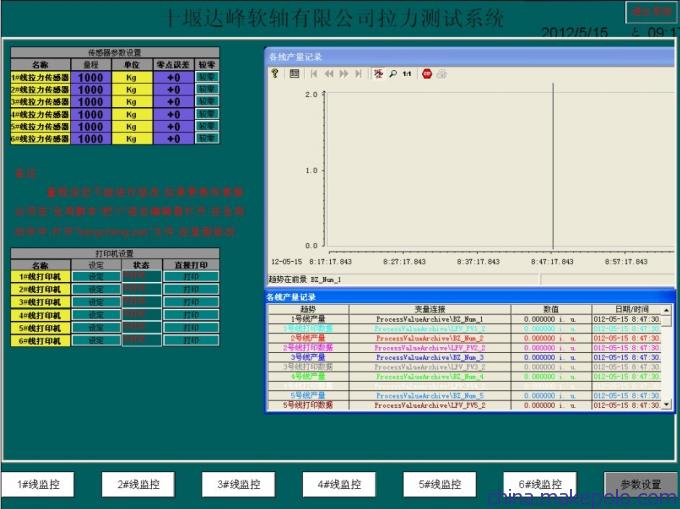Stop trend updating with red stop icon
This screenshot has width=680, height=509.
pos(427,74)
